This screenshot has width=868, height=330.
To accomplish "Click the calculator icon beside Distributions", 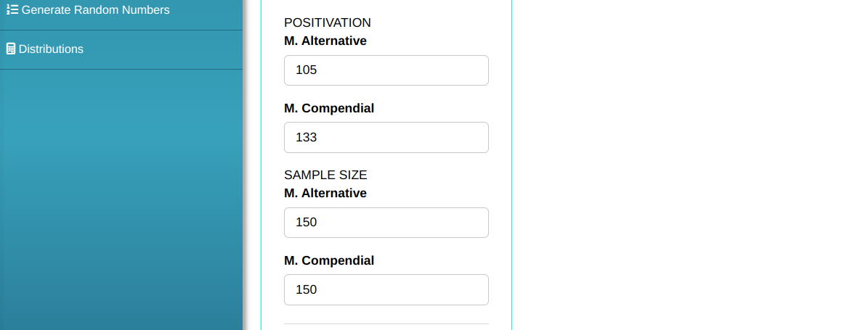I will point(11,49).
